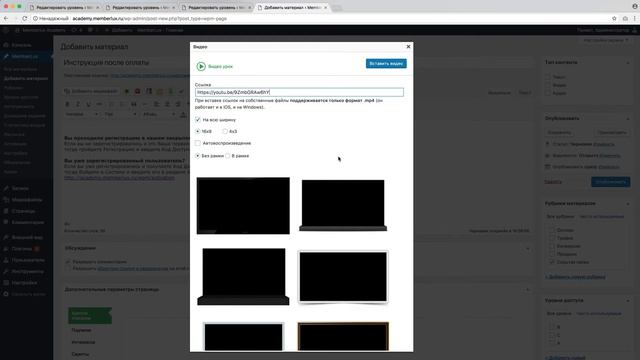Open Записи icon in WordPress sidebar
Screen dimensions: 640x360
6,188
